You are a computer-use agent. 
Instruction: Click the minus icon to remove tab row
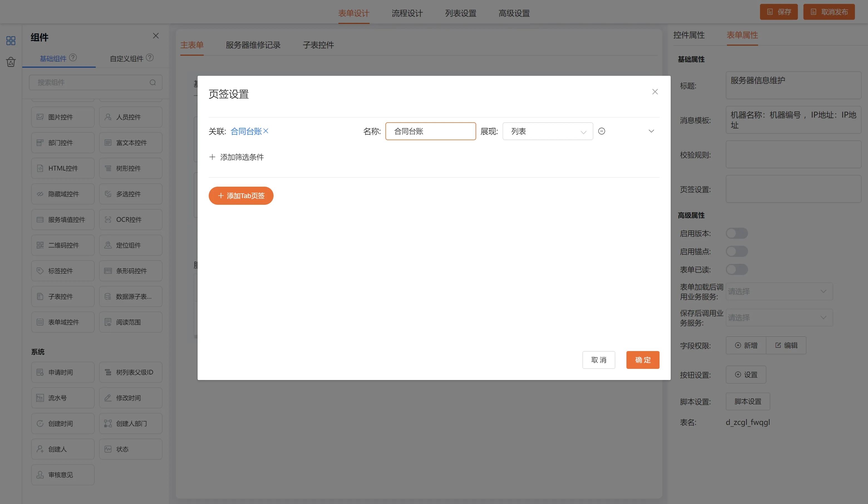(x=601, y=131)
